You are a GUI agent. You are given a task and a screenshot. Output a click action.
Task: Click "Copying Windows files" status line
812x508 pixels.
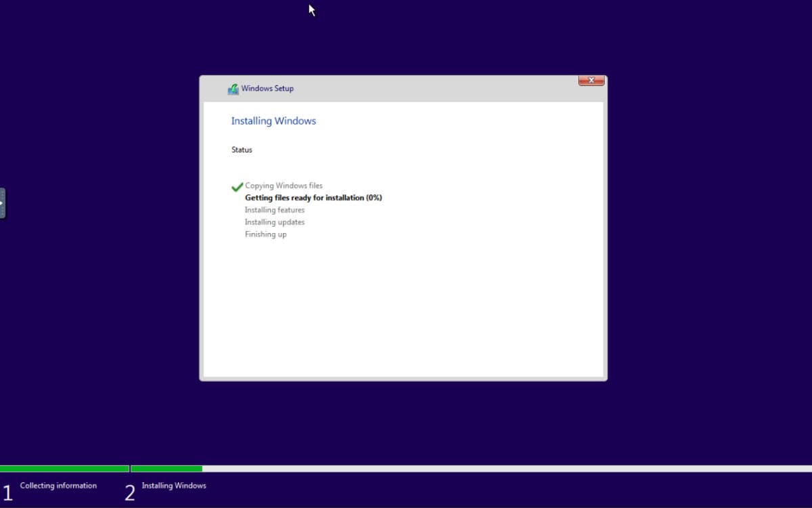point(284,186)
